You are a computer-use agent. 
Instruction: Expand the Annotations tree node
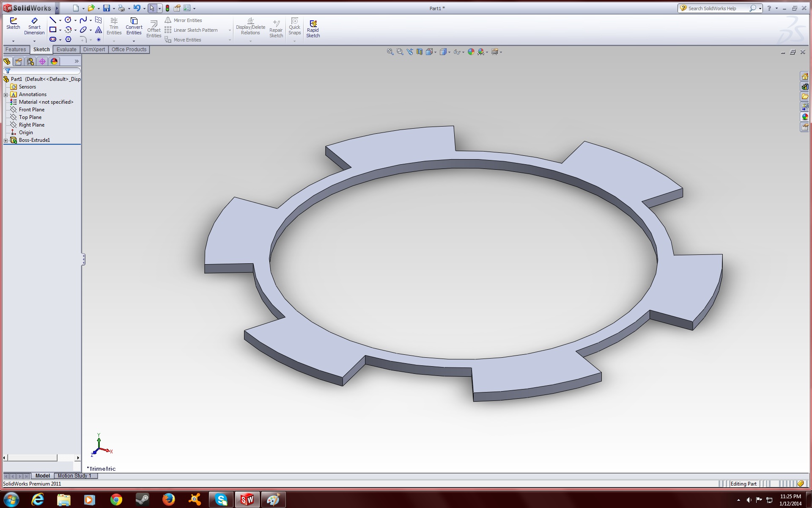pyautogui.click(x=6, y=95)
